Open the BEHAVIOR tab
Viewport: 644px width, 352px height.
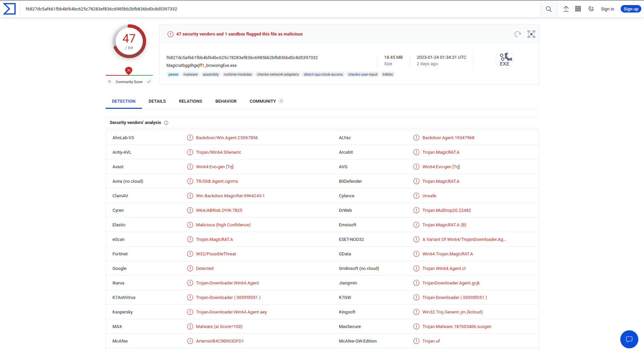click(226, 101)
